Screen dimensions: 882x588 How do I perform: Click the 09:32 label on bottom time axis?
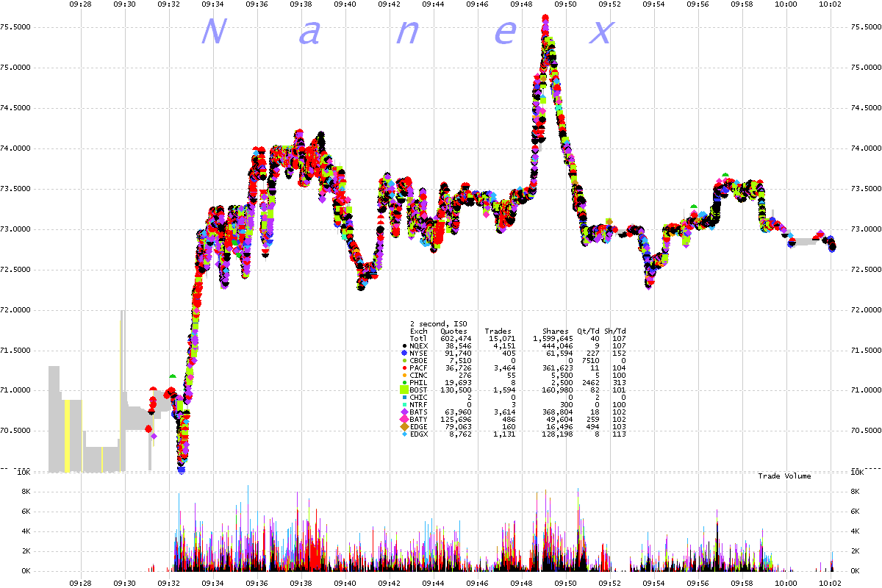pyautogui.click(x=169, y=584)
